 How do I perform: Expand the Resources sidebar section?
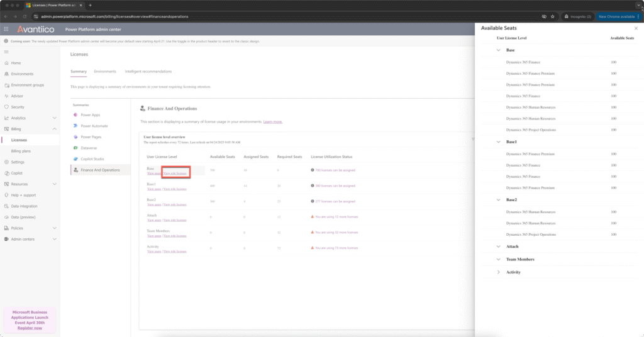pos(54,184)
